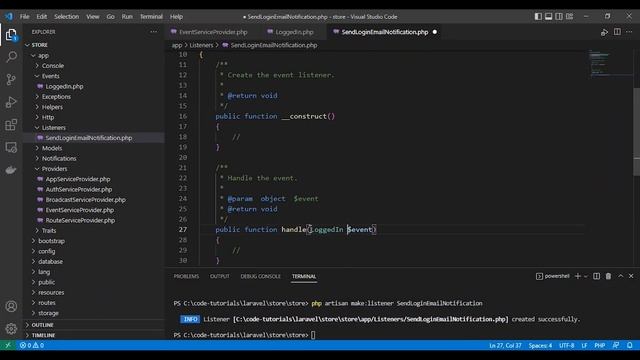640x360 pixels.
Task: Close the terminal panel
Action: [x=631, y=276]
